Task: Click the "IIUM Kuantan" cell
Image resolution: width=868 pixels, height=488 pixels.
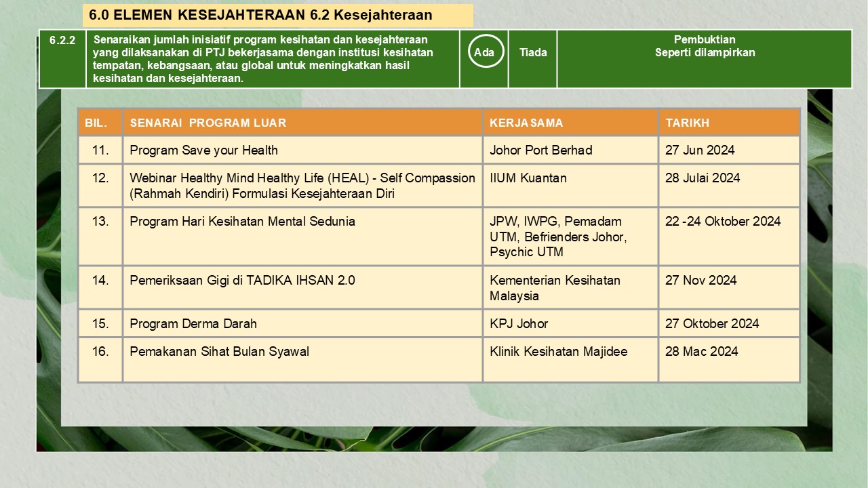Action: 528,178
